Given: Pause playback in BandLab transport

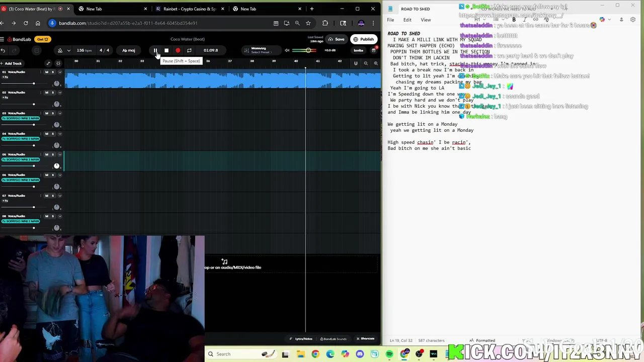Looking at the screenshot, I should pos(155,50).
